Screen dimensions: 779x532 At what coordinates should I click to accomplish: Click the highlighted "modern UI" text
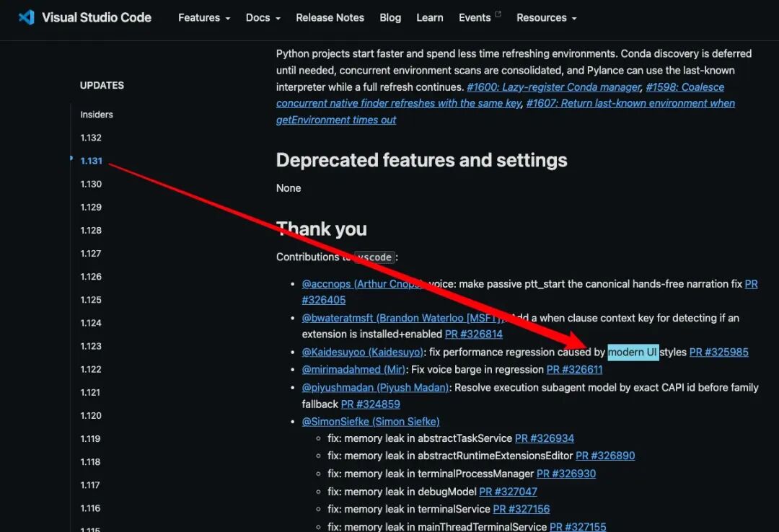tap(633, 353)
